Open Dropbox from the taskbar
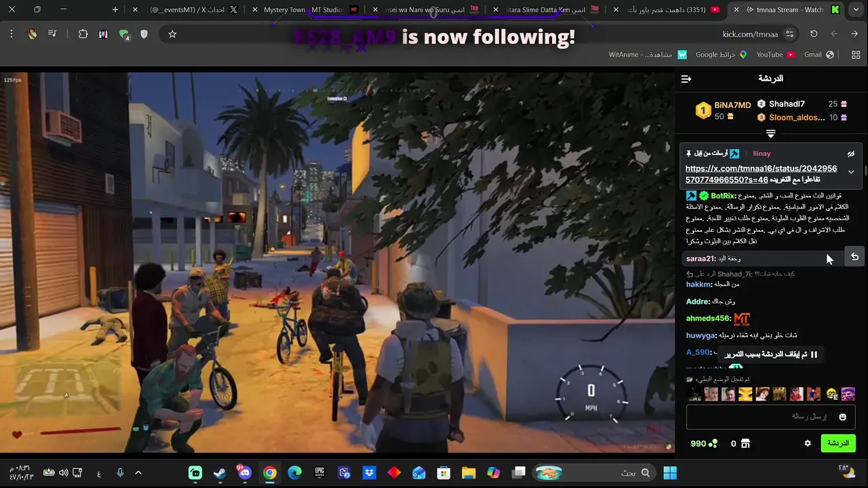 pyautogui.click(x=369, y=472)
